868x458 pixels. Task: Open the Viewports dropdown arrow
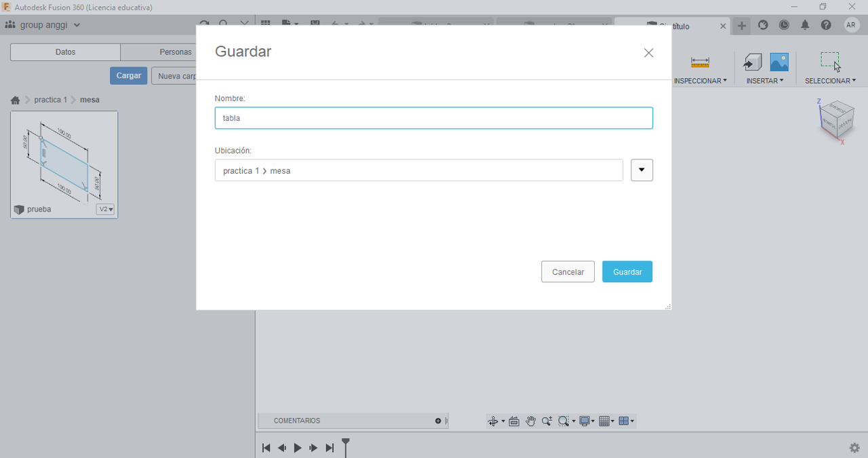pyautogui.click(x=633, y=421)
